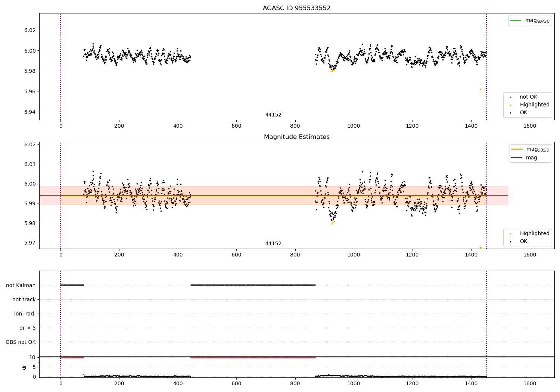
Task: Click the 'Ion. rad.' axis label
Action: point(25,314)
